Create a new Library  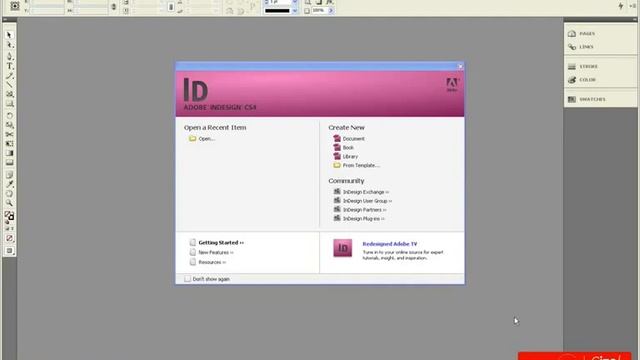point(346,157)
